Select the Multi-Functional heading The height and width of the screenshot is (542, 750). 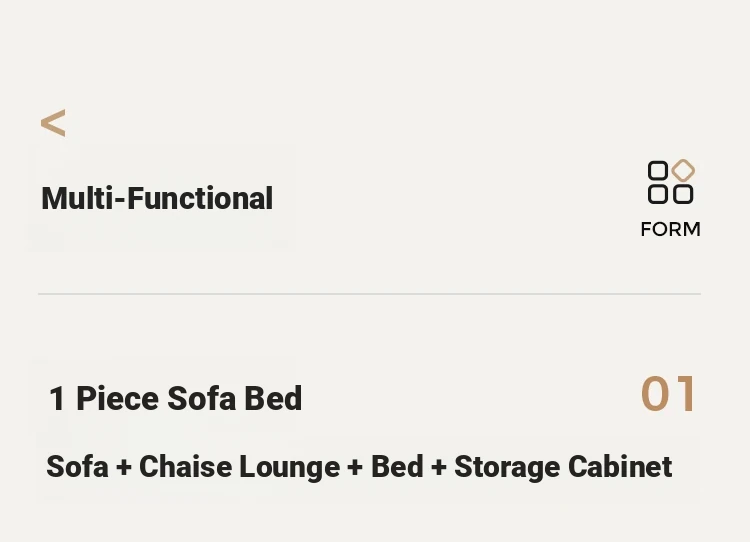pos(157,199)
